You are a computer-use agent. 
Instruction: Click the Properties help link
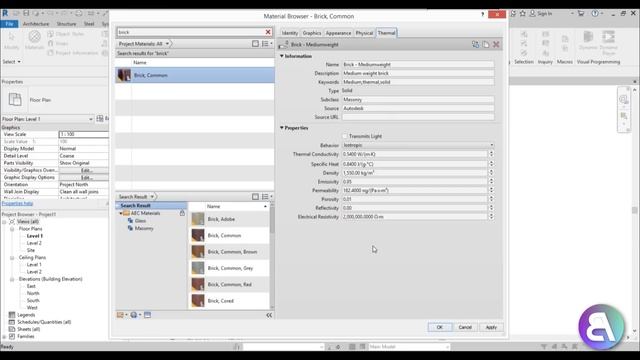pyautogui.click(x=17, y=203)
